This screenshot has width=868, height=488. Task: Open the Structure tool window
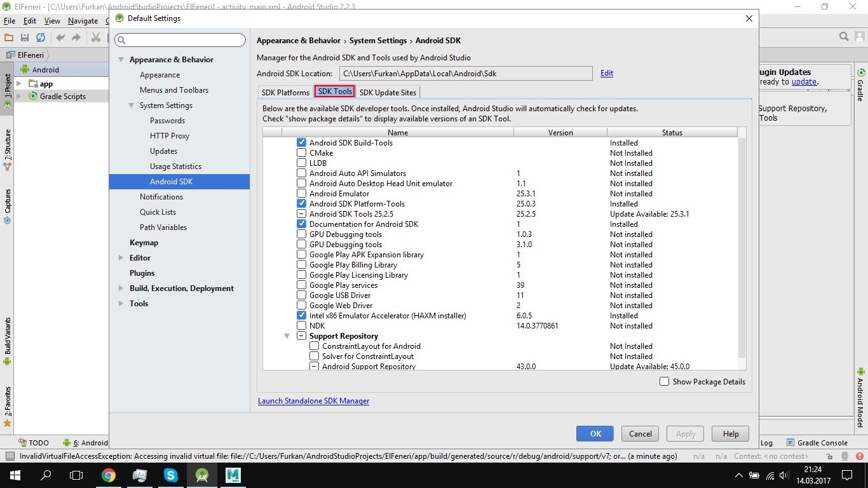(7, 151)
